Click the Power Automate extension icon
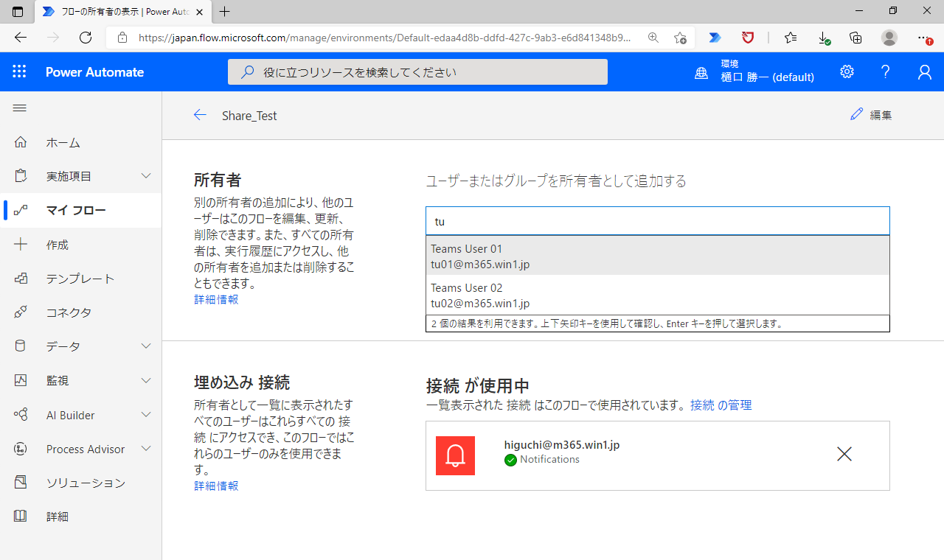The width and height of the screenshot is (944, 560). [715, 38]
